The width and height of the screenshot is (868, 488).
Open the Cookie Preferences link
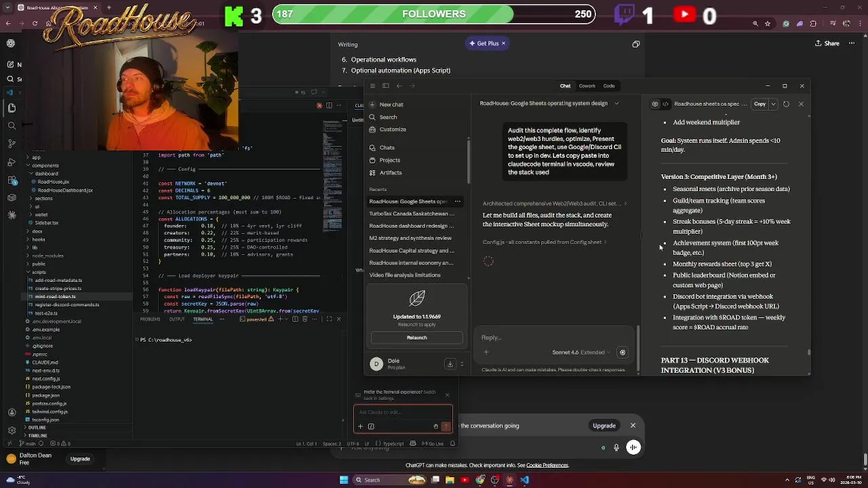547,466
